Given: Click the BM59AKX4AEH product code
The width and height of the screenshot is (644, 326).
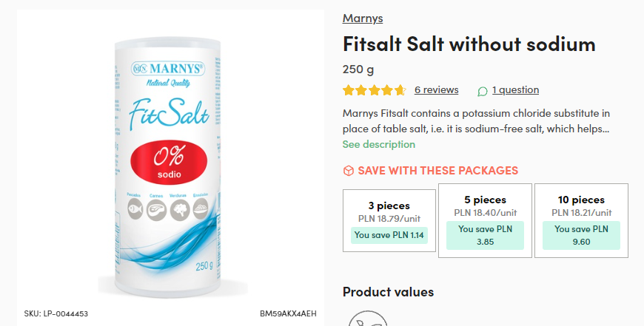Looking at the screenshot, I should 288,313.
